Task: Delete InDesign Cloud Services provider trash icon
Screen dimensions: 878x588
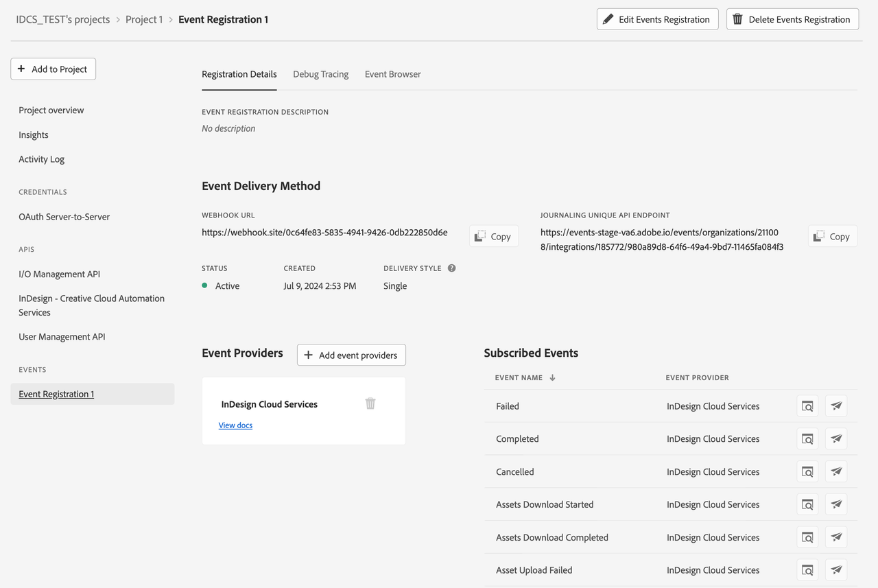Action: tap(370, 403)
